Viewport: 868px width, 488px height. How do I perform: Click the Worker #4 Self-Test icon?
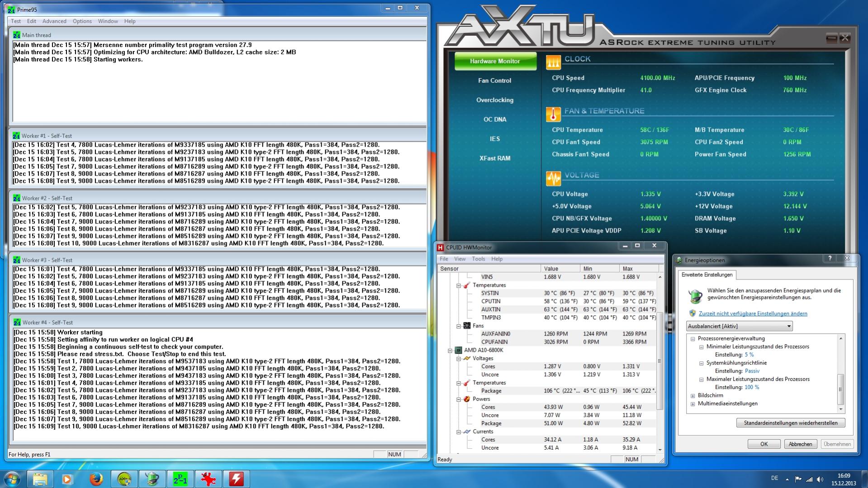17,322
